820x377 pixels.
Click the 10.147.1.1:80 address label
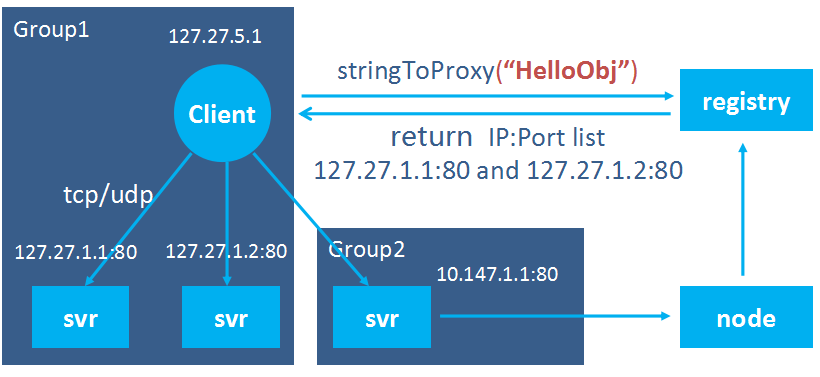tap(497, 273)
